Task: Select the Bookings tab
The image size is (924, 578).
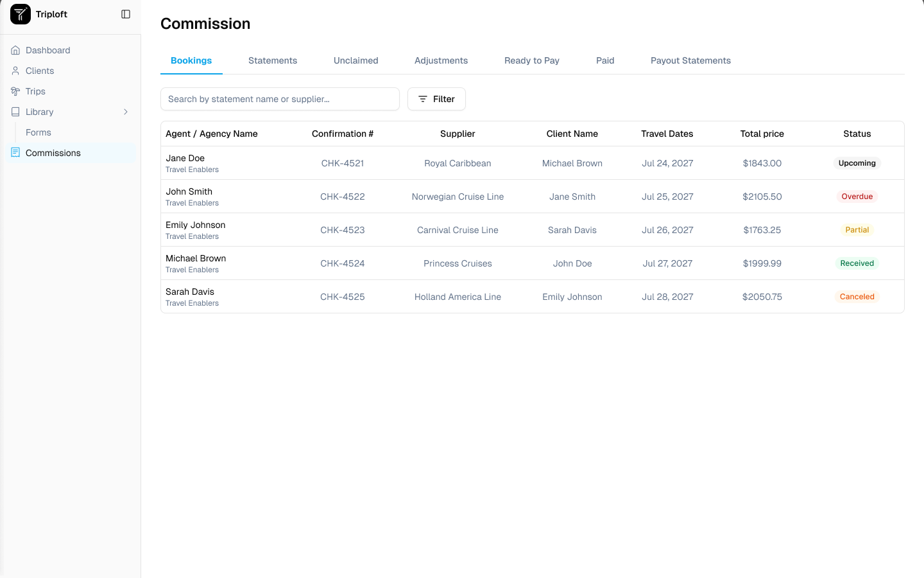Action: pyautogui.click(x=191, y=60)
